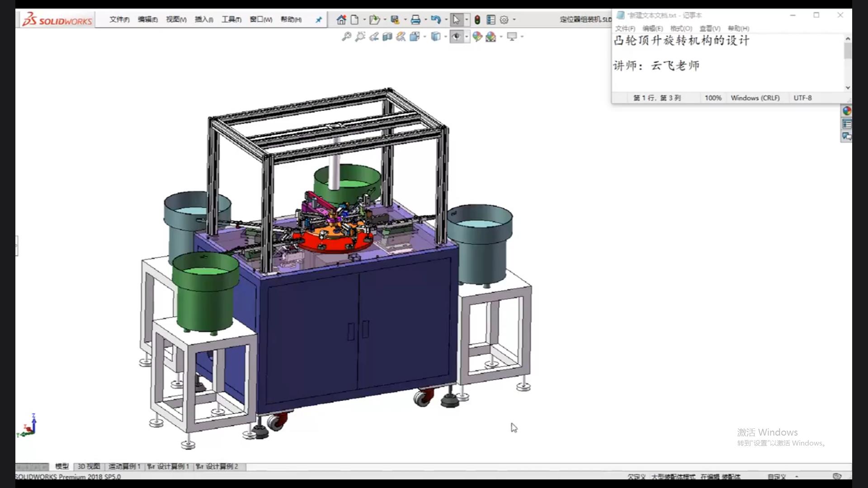Click the Notepad vertical scrollbar up arrow
The height and width of the screenshot is (488, 868).
coord(848,39)
